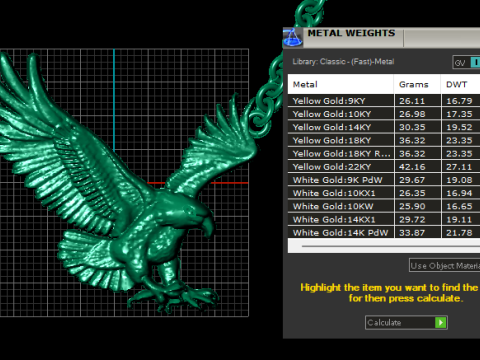
Task: Sort by the DWT column header
Action: (461, 84)
